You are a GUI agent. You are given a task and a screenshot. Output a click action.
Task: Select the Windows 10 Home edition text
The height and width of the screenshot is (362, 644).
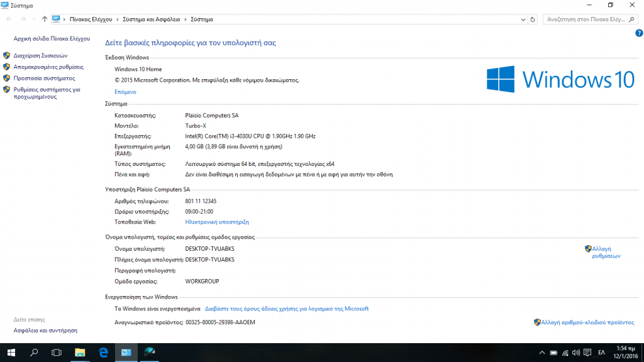point(138,69)
